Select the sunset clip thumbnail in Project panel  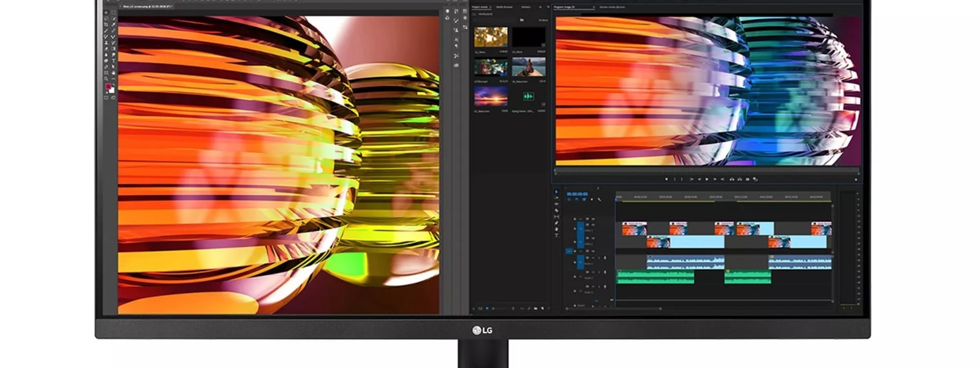491,96
